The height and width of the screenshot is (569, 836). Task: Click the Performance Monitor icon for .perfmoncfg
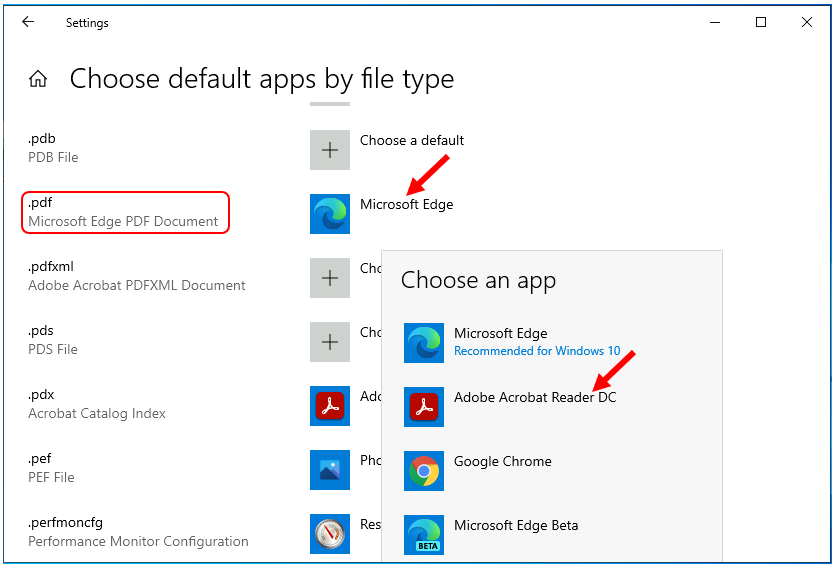[329, 534]
